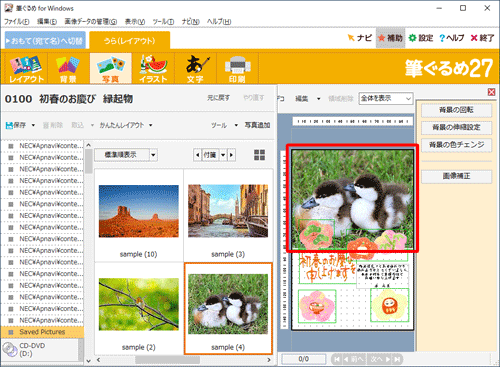
Task: Open the ヘルプ(H) menu
Action: pos(219,22)
